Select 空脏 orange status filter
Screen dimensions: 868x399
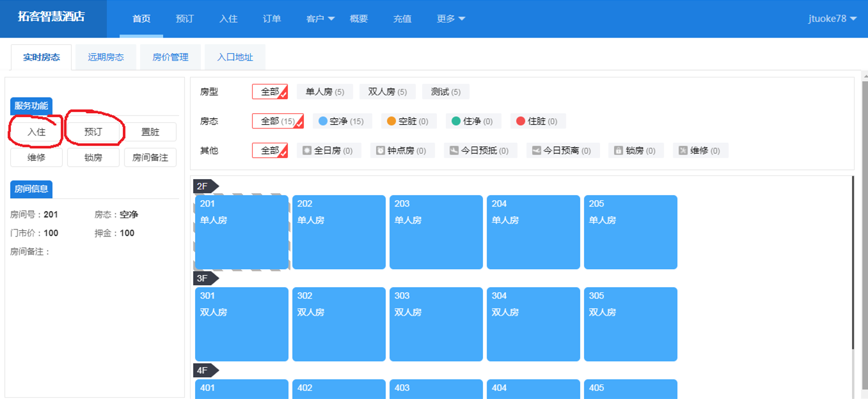point(407,121)
